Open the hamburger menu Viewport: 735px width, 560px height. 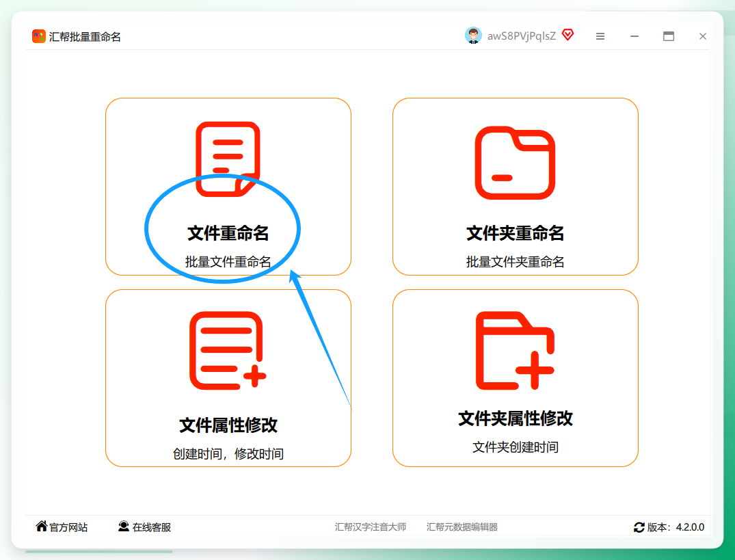(600, 36)
